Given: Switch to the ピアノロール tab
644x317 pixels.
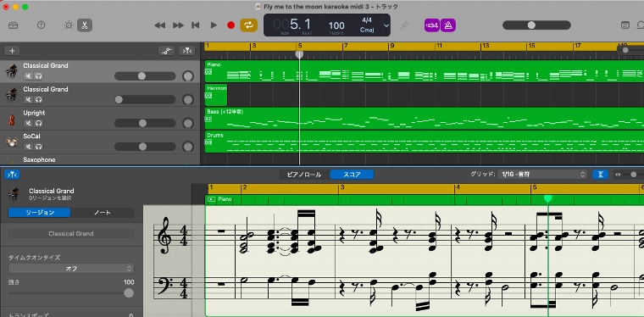Looking at the screenshot, I should coord(304,175).
